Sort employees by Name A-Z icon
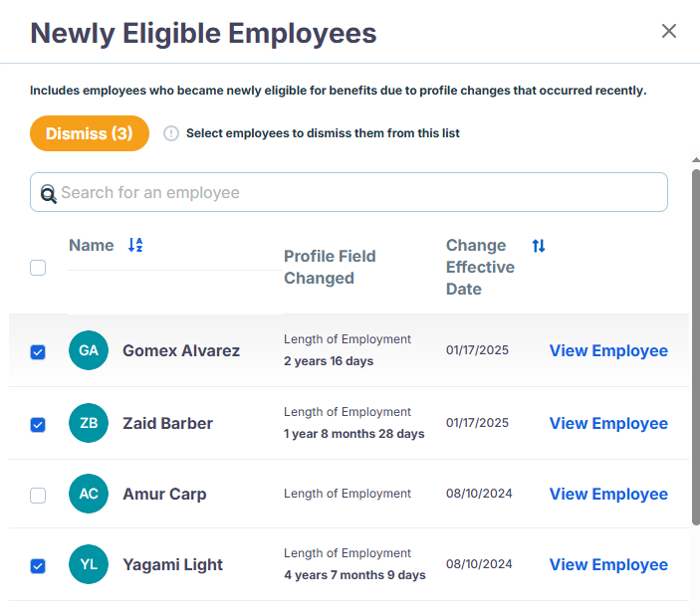This screenshot has height=616, width=700. 135,245
